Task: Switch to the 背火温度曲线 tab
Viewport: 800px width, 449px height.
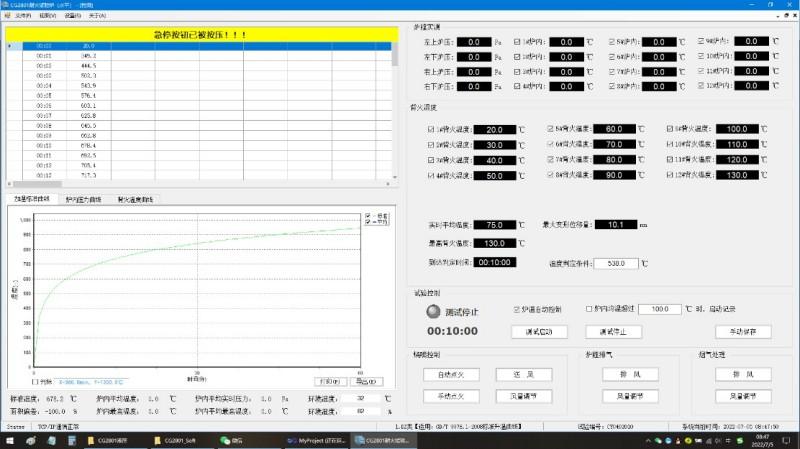Action: point(135,199)
